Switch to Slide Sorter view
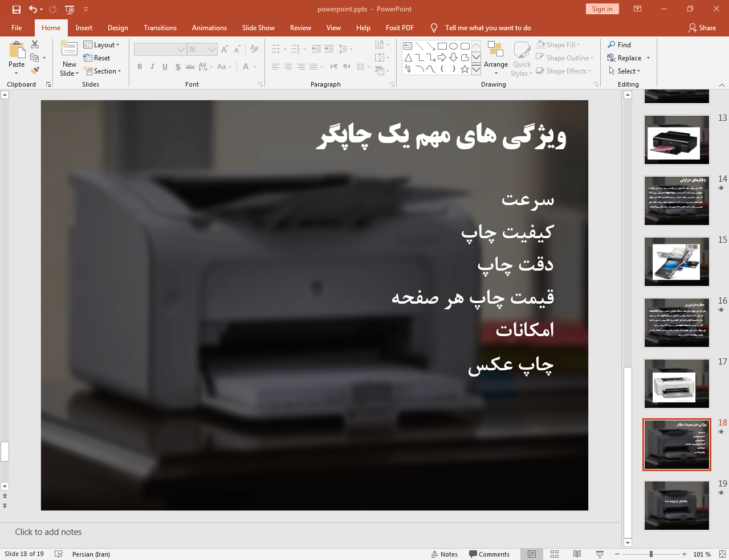The height and width of the screenshot is (560, 729). coord(555,554)
